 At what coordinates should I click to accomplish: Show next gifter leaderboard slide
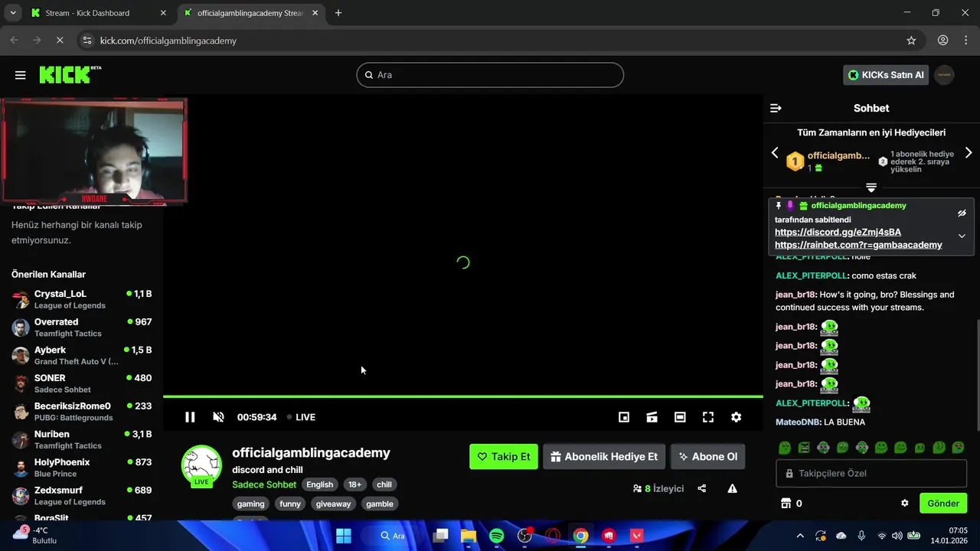(969, 153)
